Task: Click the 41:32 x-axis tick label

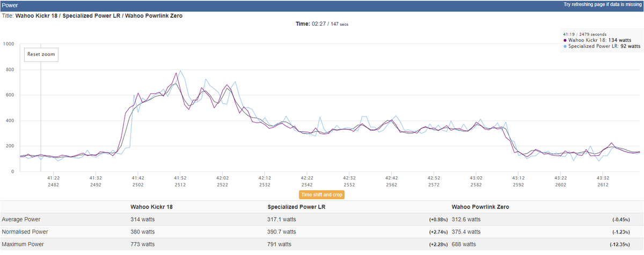Action: coord(96,178)
